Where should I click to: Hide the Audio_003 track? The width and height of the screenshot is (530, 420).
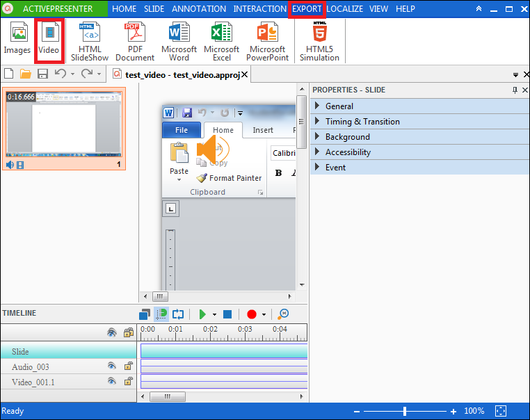coord(112,366)
